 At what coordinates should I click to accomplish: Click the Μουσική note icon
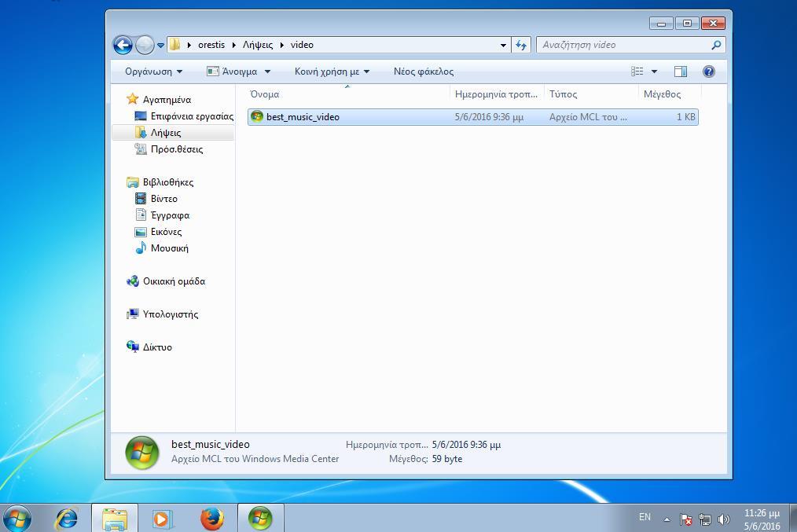click(141, 248)
